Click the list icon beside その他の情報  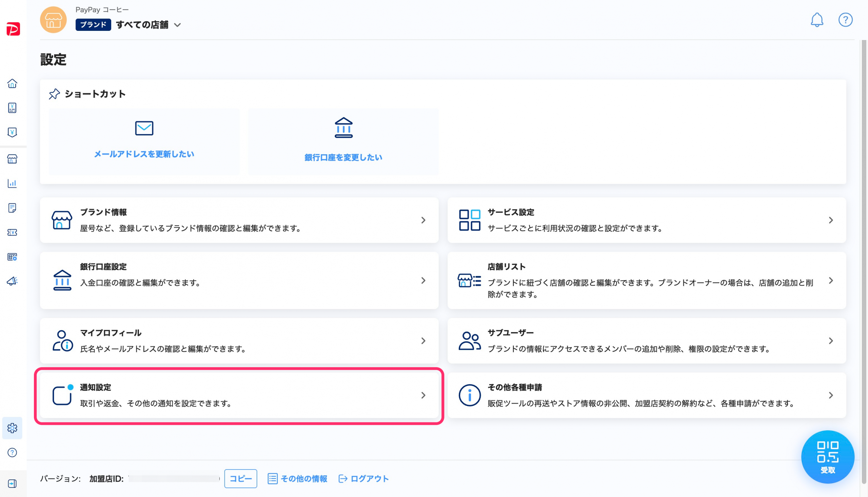[272, 479]
